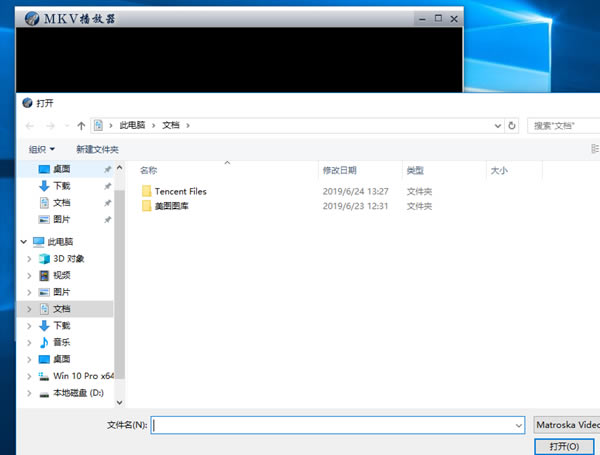The height and width of the screenshot is (455, 600).
Task: Expand 图片 node under 此电脑
Action: 29,292
